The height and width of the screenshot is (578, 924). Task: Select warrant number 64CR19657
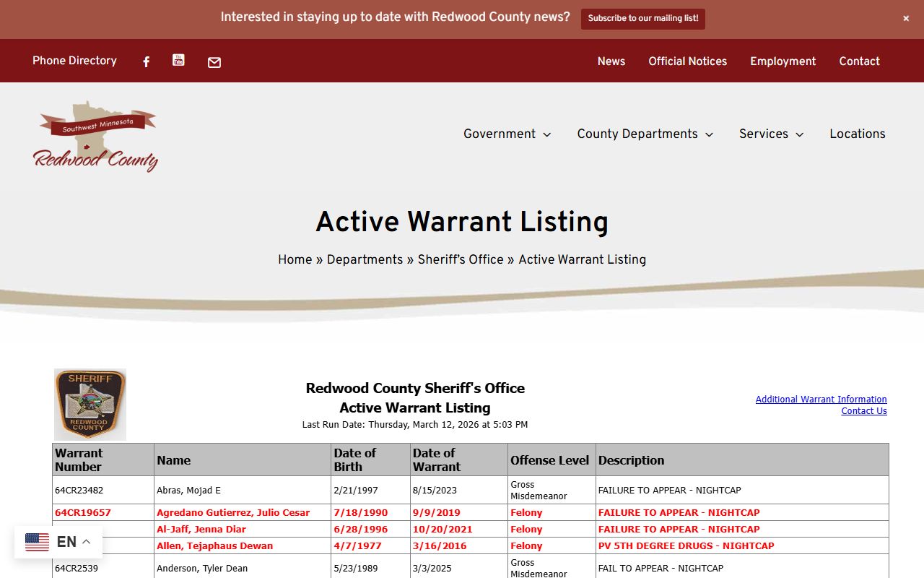coord(83,513)
